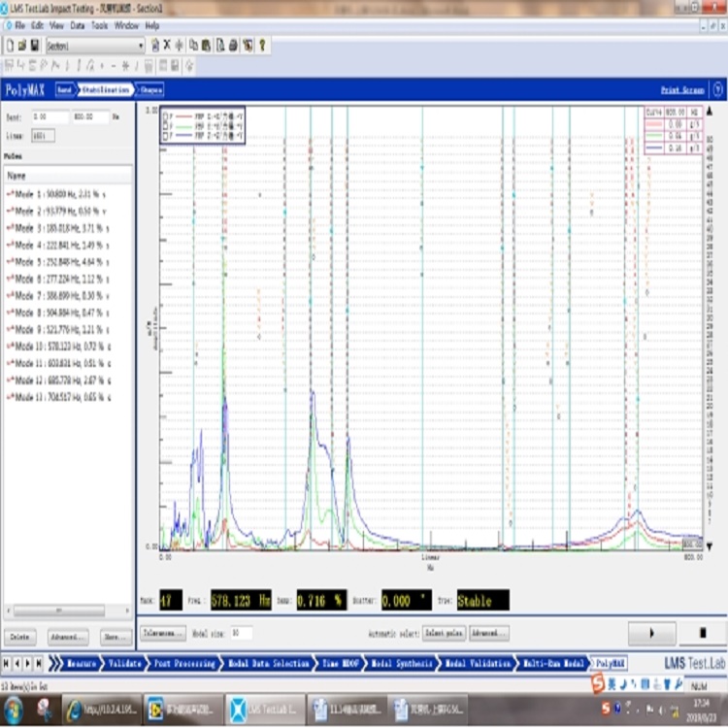Click the More button

click(116, 637)
